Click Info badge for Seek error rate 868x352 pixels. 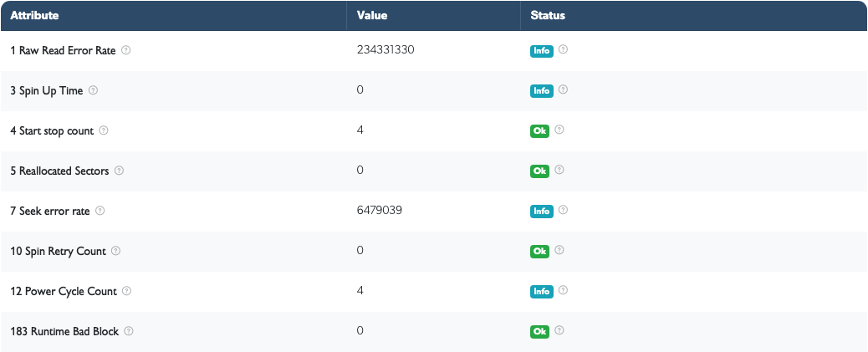[542, 212]
